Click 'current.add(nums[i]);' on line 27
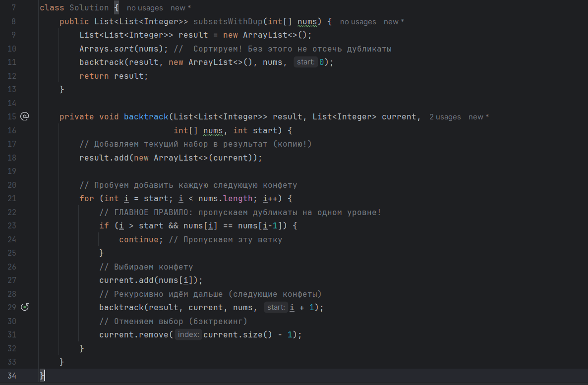Screen dimensions: 588x385 151,280
